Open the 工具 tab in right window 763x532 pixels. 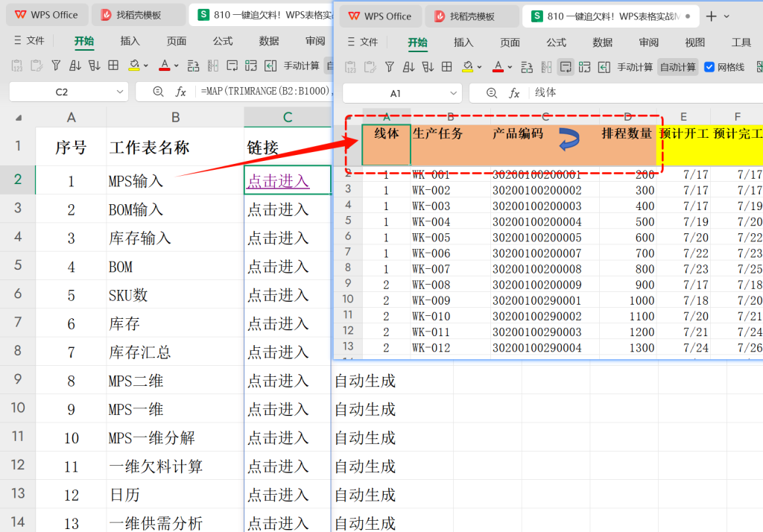741,42
